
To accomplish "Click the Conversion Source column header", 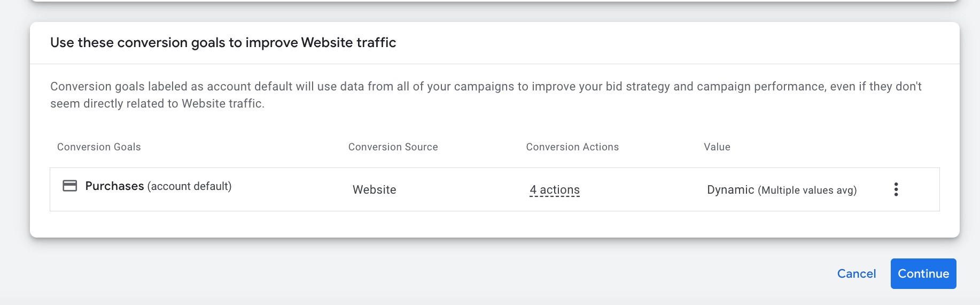I will click(x=393, y=147).
